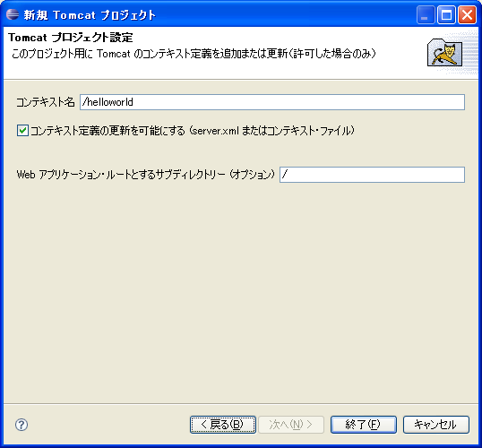Screen dimensions: 482x448
Task: Toggle the コンテキスト定義の更新を可能にする checkbox
Action: coord(22,131)
